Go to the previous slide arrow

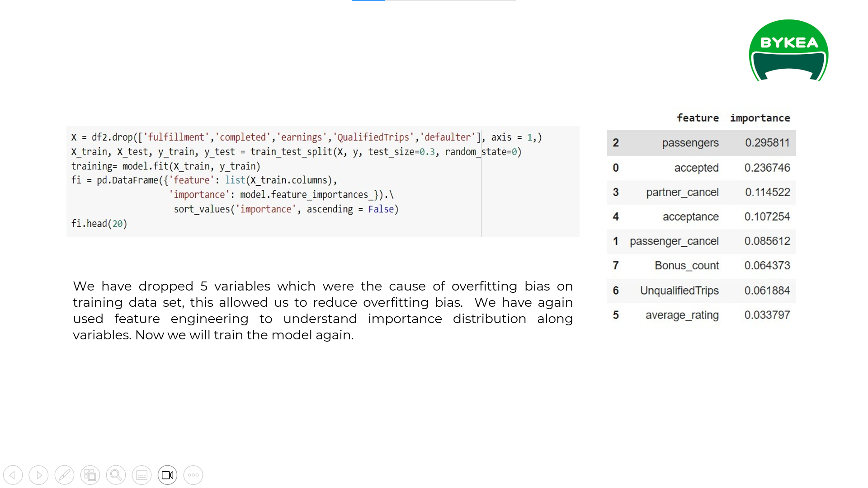coord(13,475)
